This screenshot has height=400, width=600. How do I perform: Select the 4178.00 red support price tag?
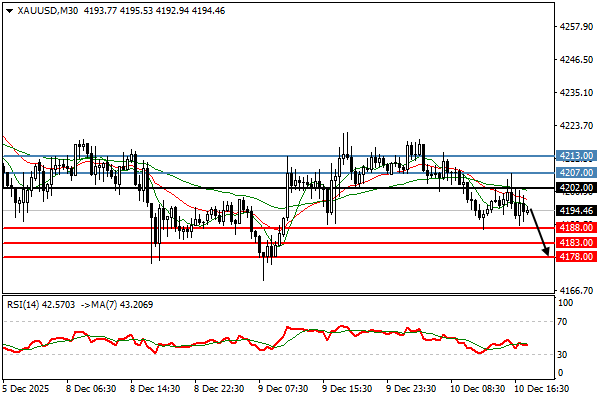pos(575,257)
